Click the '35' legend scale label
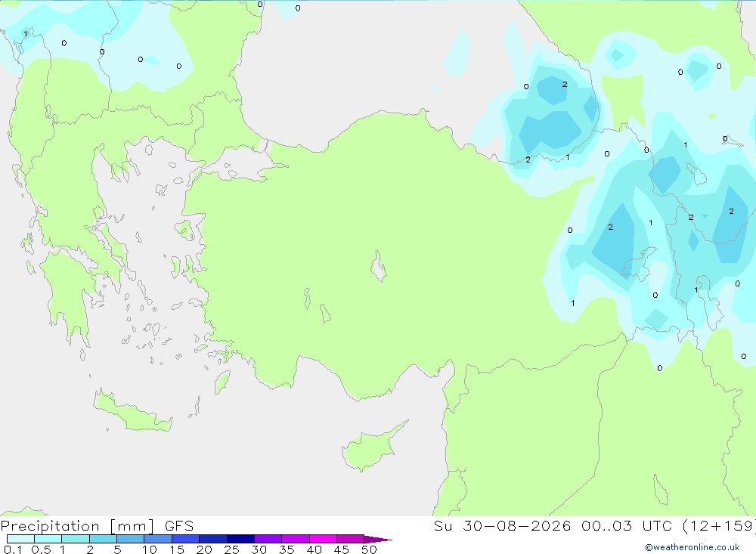 [287, 549]
